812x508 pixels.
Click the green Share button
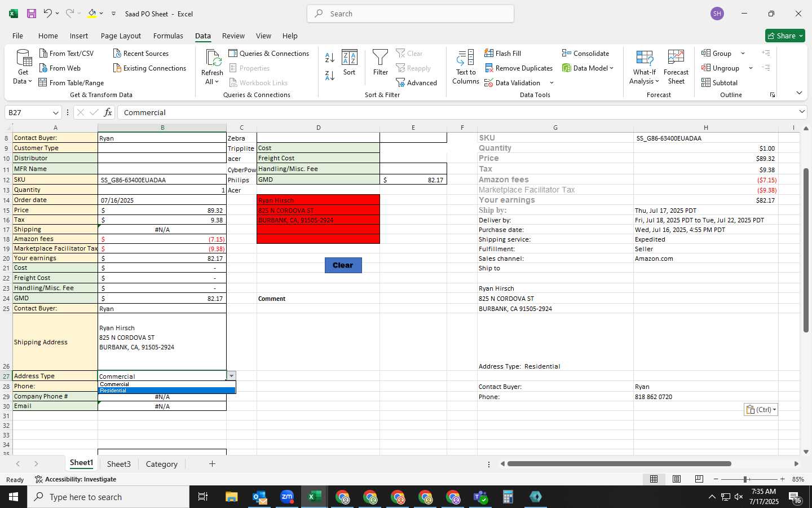click(785, 36)
